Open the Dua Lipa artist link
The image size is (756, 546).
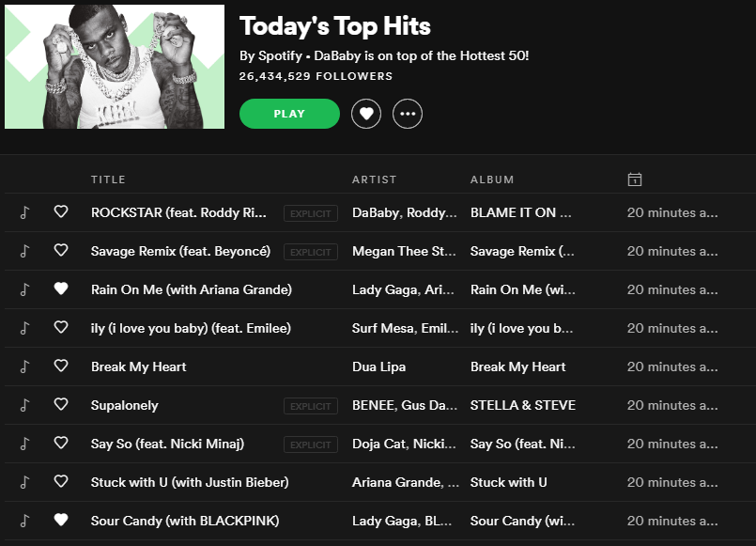pos(379,367)
